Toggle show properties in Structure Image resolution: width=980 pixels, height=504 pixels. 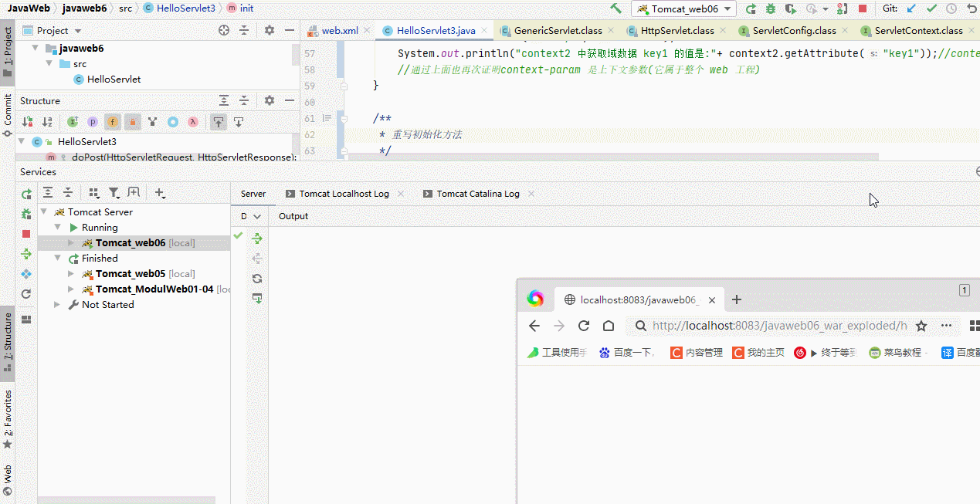pyautogui.click(x=93, y=122)
